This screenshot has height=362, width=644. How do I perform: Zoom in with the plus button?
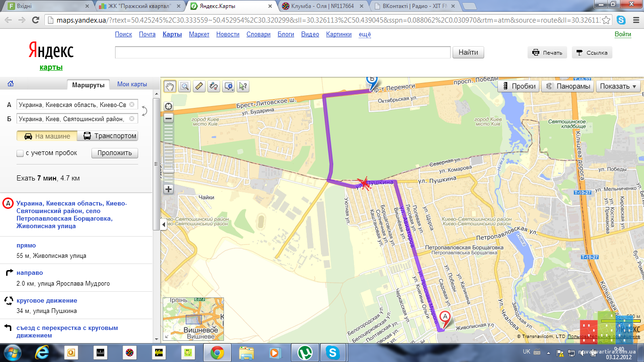click(x=168, y=189)
